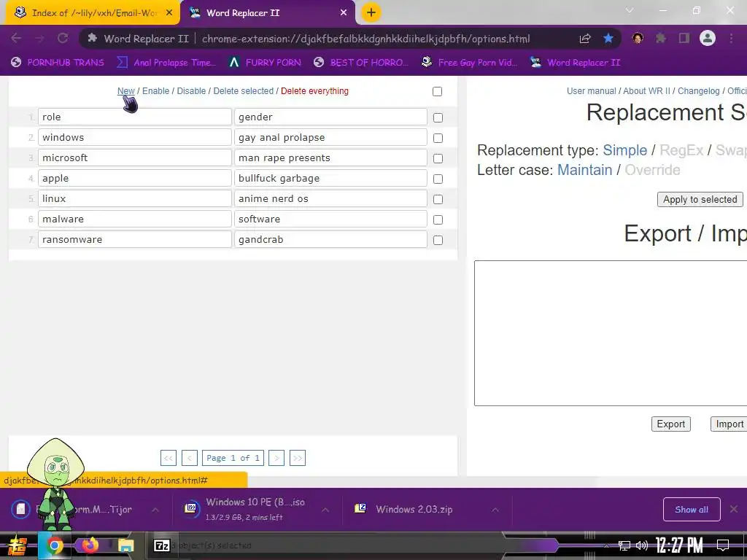Open the Chrome extensions puzzle icon

coord(661,38)
